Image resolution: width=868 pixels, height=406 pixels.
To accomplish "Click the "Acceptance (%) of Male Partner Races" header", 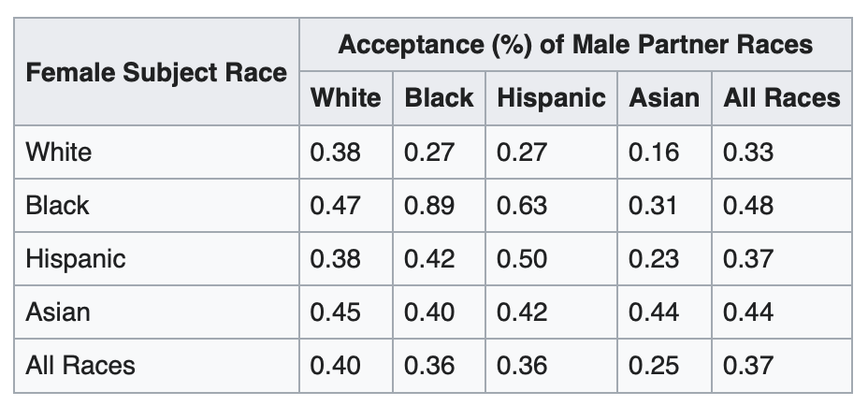I will 575,44.
